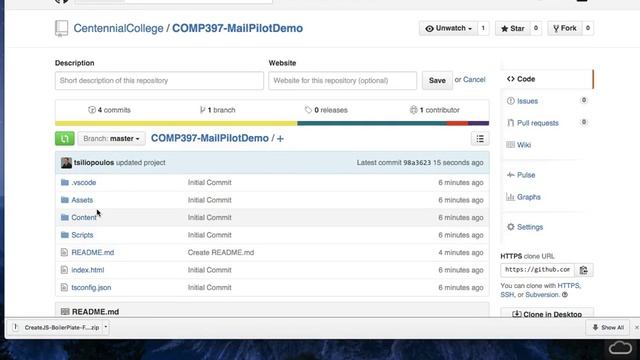Select the Code tab in the sidebar

point(547,79)
